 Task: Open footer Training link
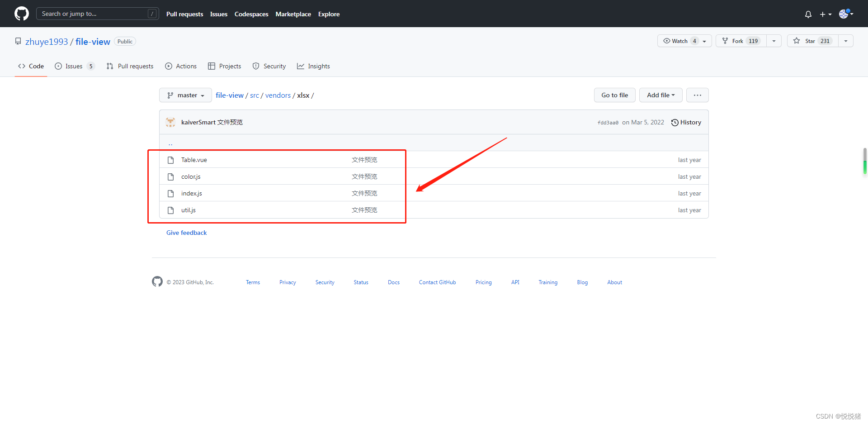pyautogui.click(x=548, y=282)
